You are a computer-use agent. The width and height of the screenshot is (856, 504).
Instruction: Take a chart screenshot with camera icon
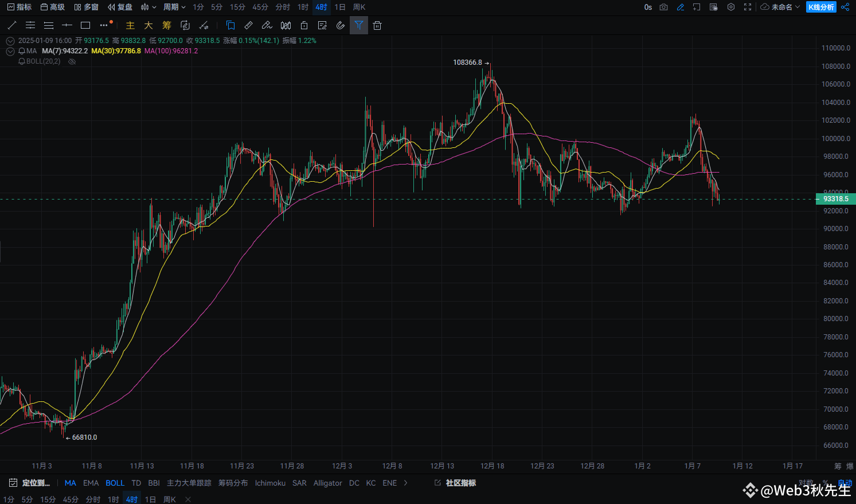click(663, 7)
